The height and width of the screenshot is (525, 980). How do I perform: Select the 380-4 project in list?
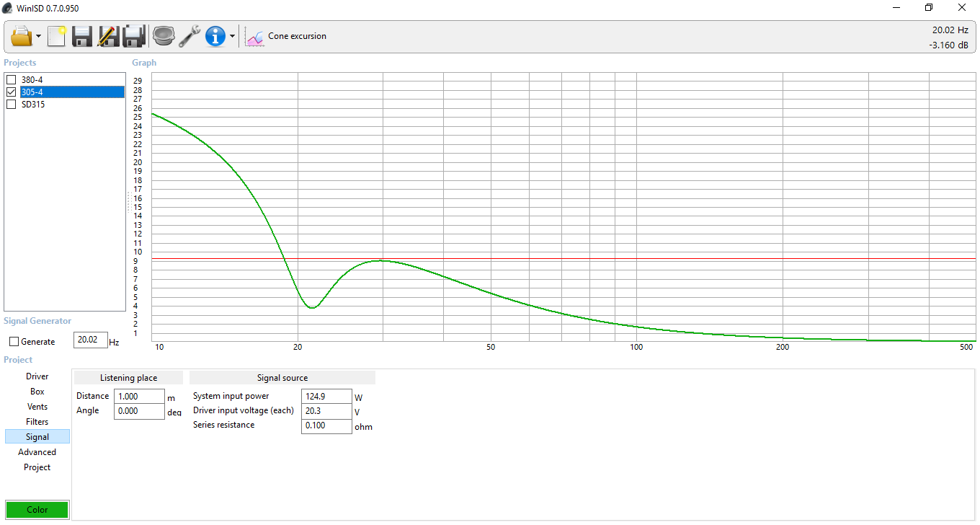[32, 79]
